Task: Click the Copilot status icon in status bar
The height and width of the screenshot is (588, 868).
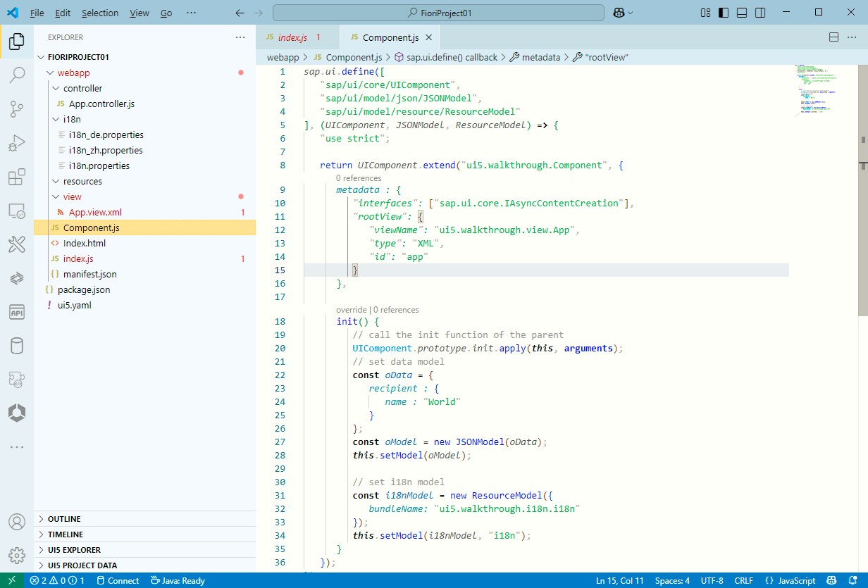Action: 832,581
